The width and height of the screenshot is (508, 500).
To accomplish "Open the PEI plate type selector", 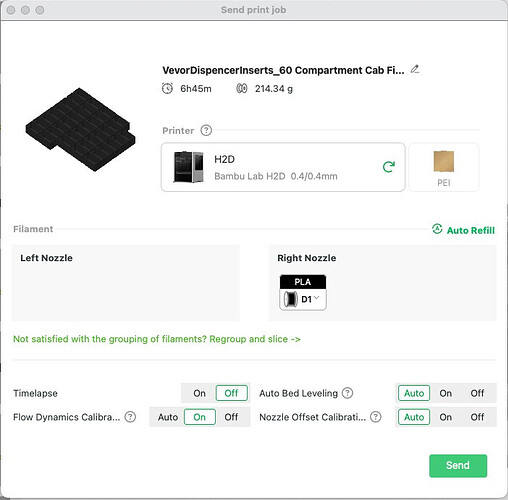I will (444, 167).
